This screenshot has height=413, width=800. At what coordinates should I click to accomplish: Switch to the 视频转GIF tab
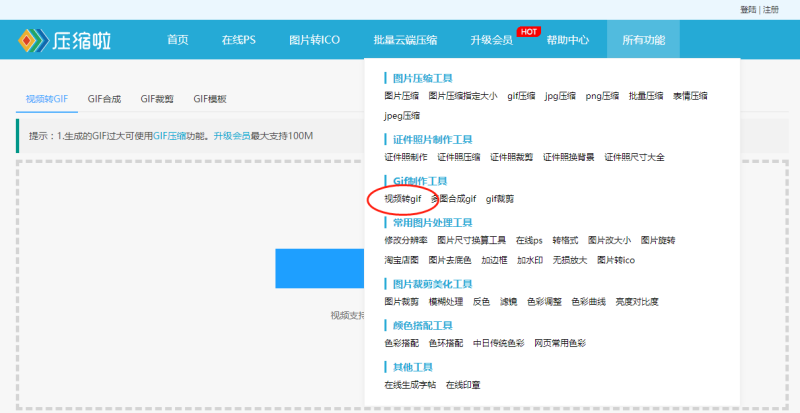(x=47, y=99)
